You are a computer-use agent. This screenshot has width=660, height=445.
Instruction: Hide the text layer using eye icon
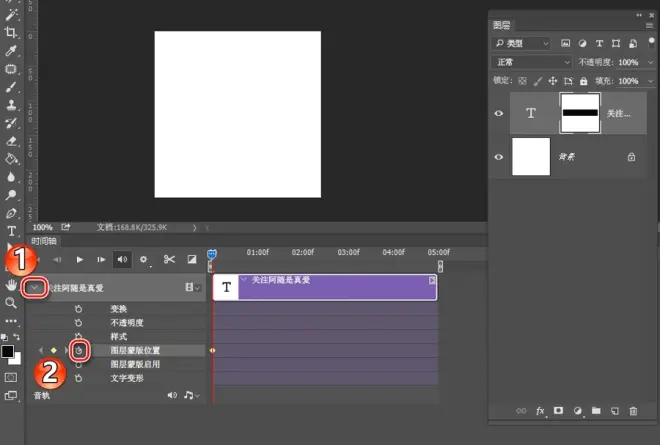[499, 113]
